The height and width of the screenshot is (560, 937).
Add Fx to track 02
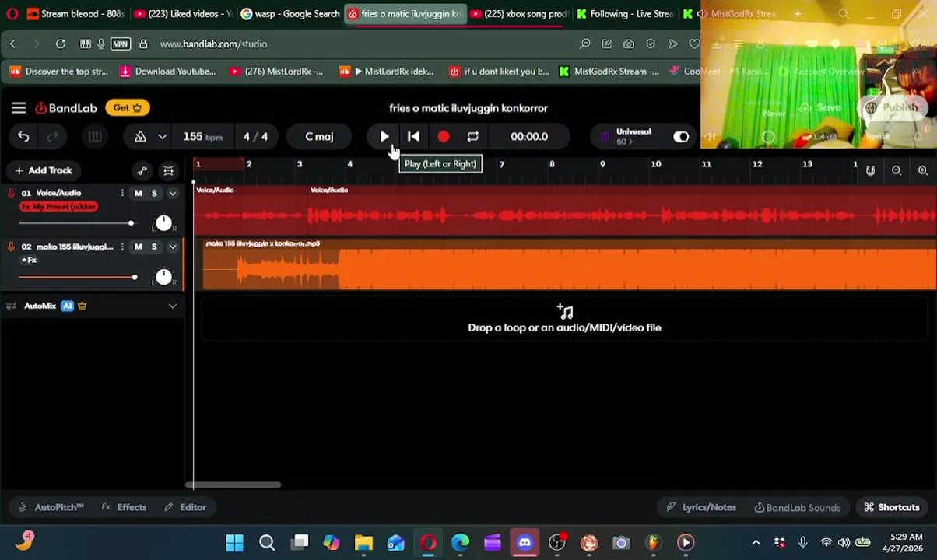(29, 260)
